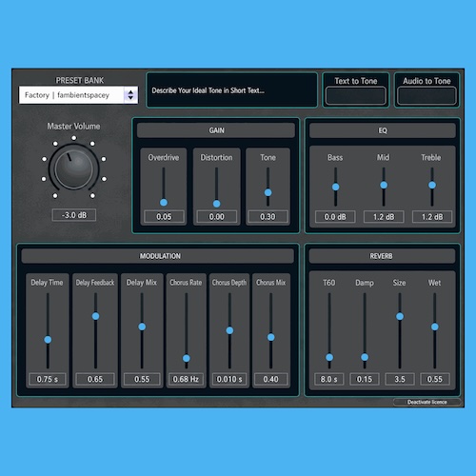
Task: Click the Delay Mix slider handle
Action: (142, 327)
